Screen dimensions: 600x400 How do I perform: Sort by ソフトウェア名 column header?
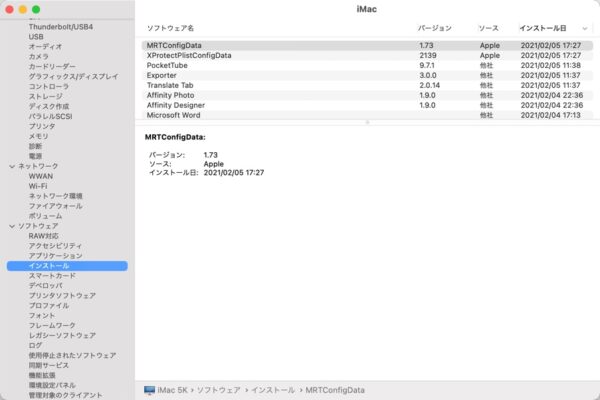[x=170, y=28]
